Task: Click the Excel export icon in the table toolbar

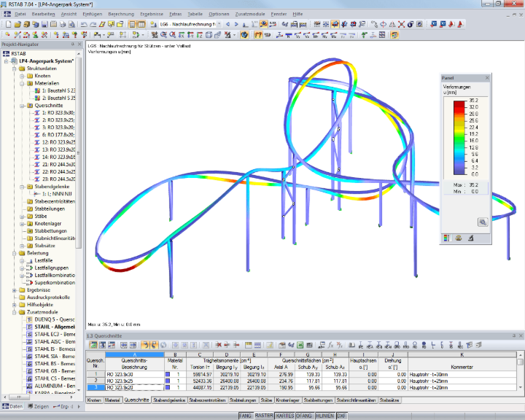Action: 300,345
